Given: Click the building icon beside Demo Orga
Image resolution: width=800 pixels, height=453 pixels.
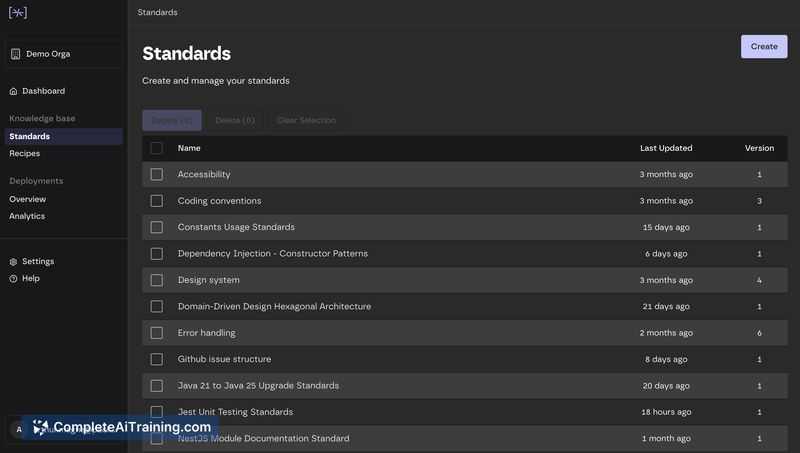Looking at the screenshot, I should 15,54.
